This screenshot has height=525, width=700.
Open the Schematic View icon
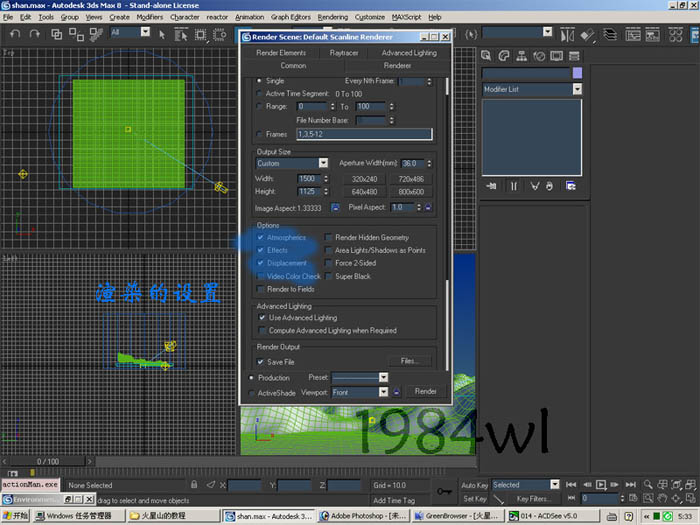653,34
